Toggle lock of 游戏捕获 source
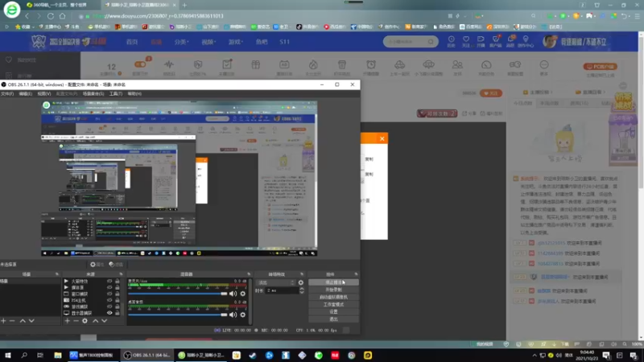Screen dimensions: 644x362 (117, 306)
